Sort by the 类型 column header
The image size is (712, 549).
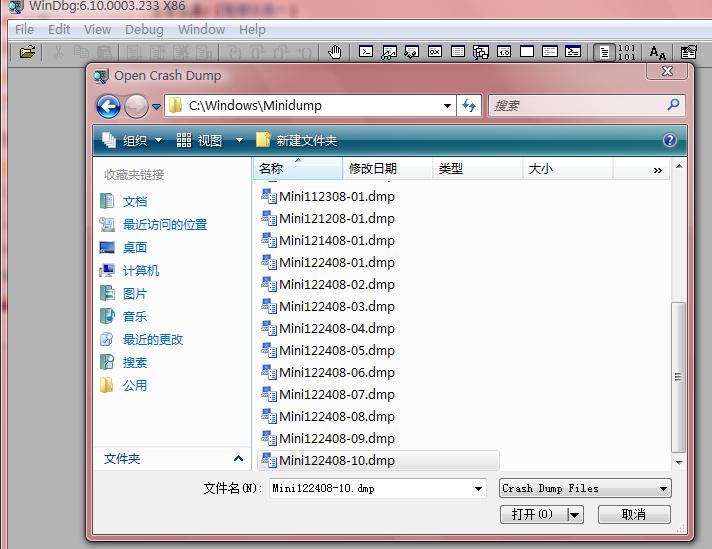[477, 169]
